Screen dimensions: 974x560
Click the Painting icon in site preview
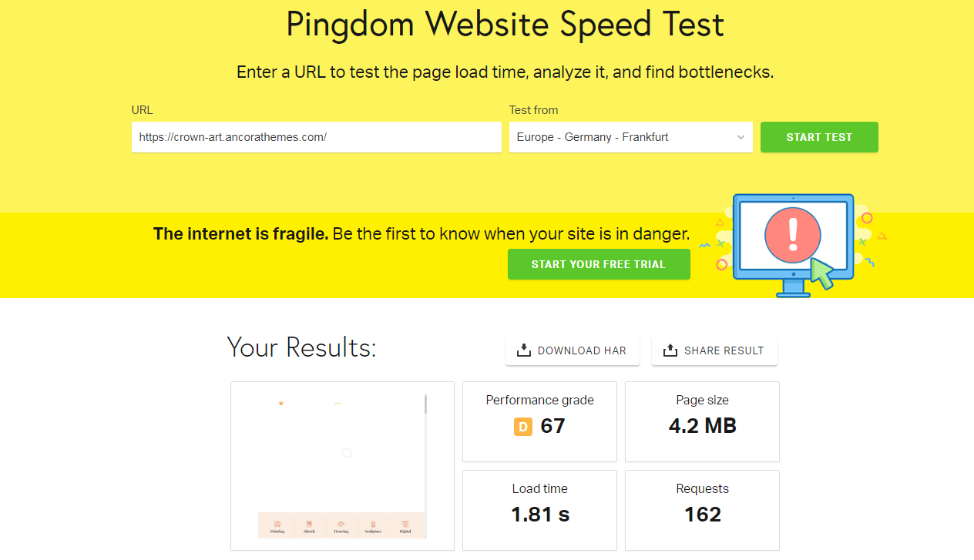[x=277, y=523]
